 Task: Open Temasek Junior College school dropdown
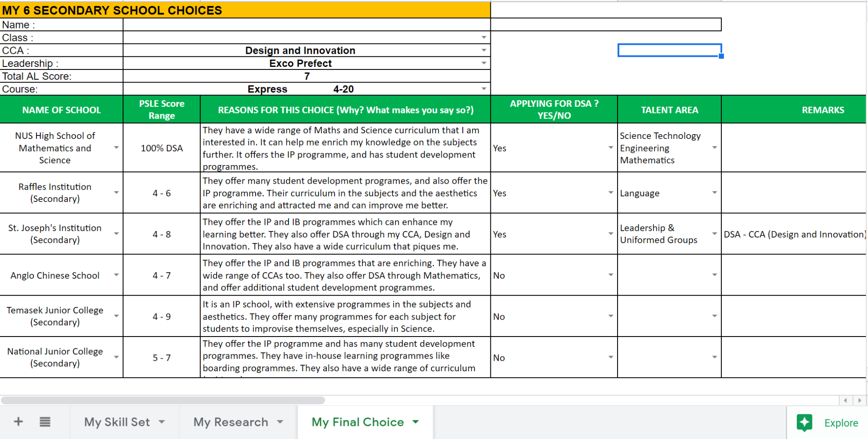tap(116, 316)
